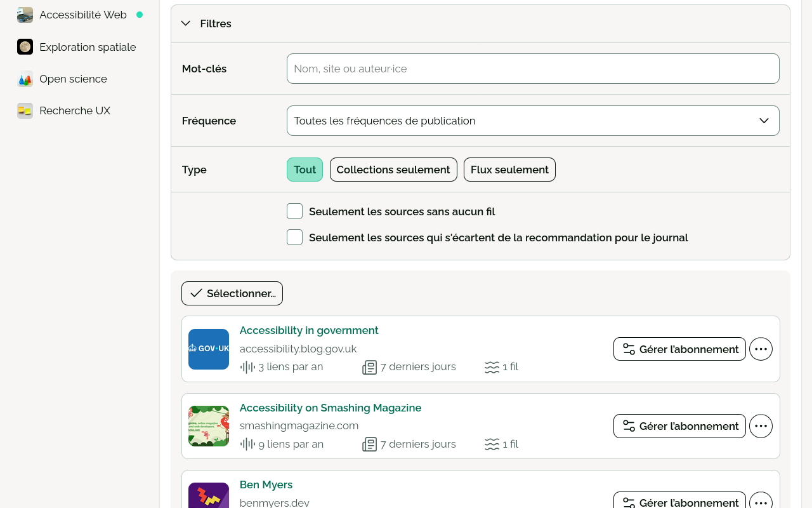Check sources qui s'écartent de la recommandation
This screenshot has width=812, height=508.
[294, 237]
